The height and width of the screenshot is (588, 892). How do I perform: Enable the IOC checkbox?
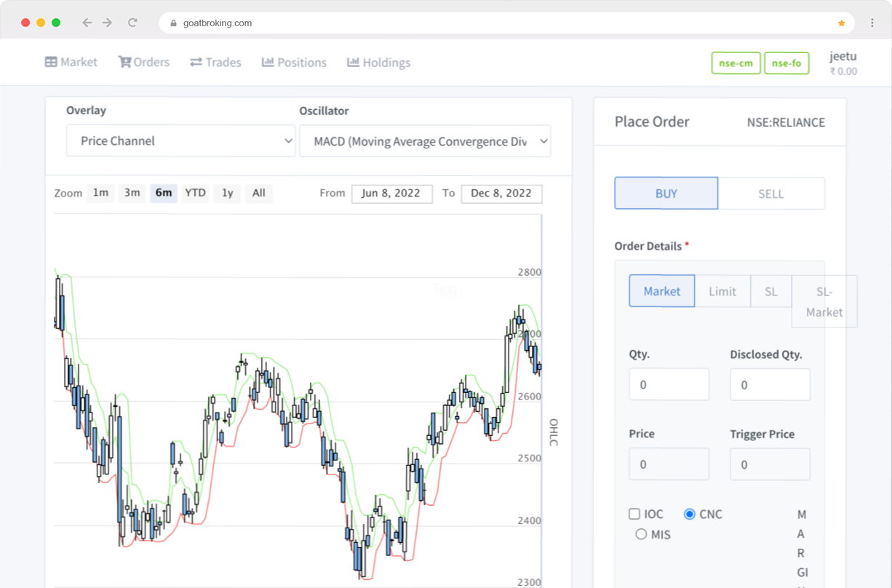click(x=634, y=514)
